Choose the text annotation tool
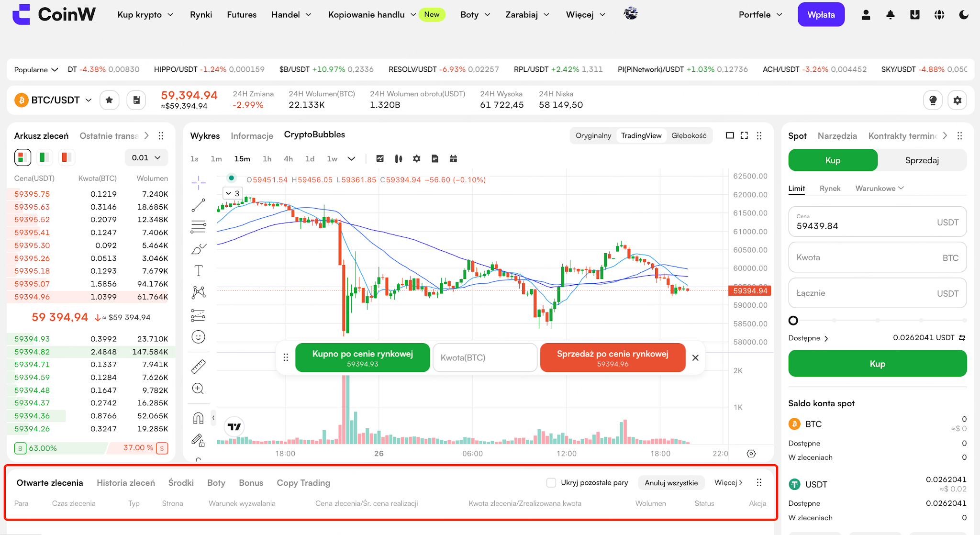Screen dimensions: 980x535 (199, 271)
